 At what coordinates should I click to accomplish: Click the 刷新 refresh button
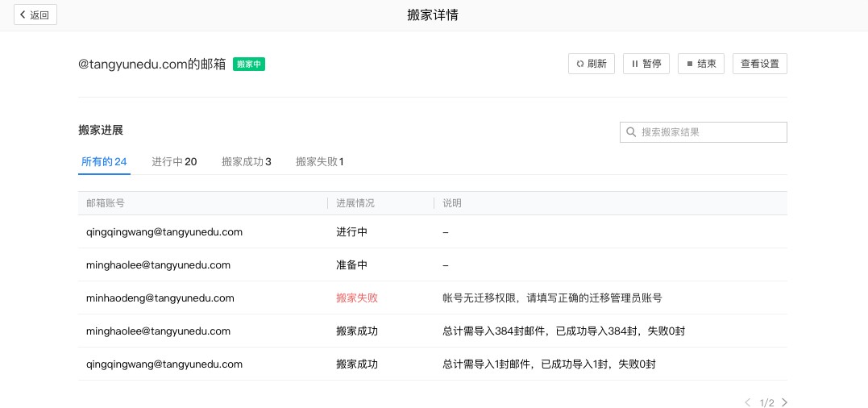pyautogui.click(x=592, y=64)
